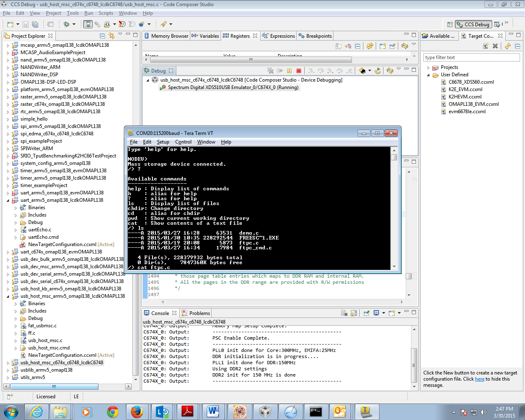The width and height of the screenshot is (525, 420).
Task: Expand the simple_hello project in Project Explorer
Action: coord(8,119)
